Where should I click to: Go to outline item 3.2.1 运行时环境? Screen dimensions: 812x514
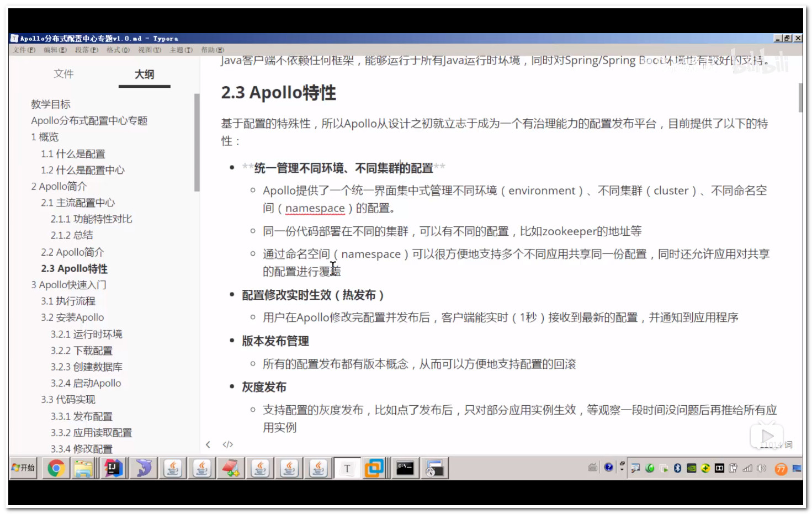87,334
